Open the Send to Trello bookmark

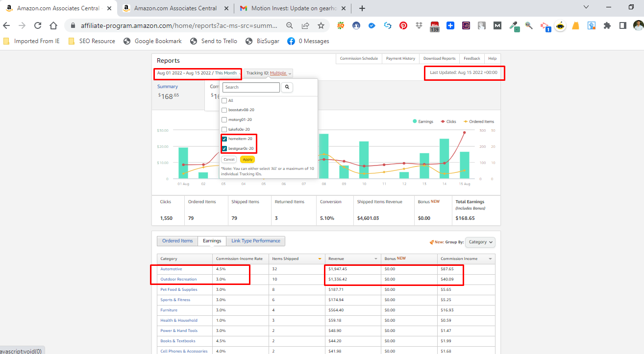point(214,41)
